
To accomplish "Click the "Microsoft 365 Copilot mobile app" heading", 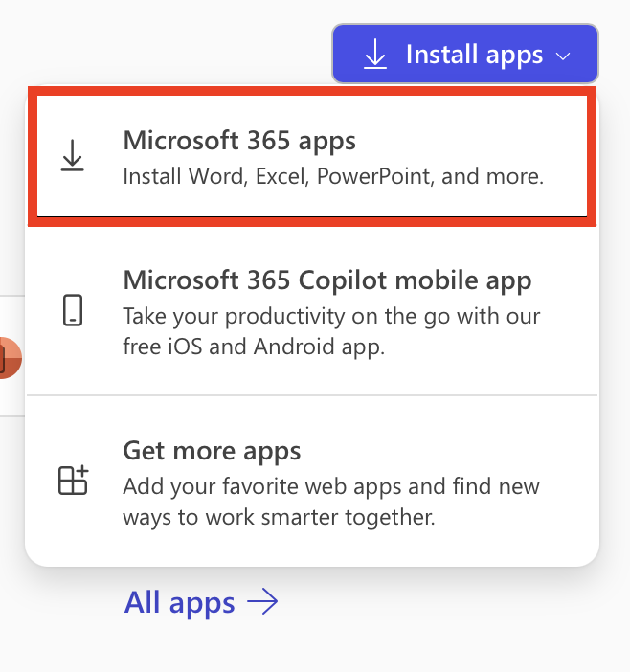I will click(327, 280).
